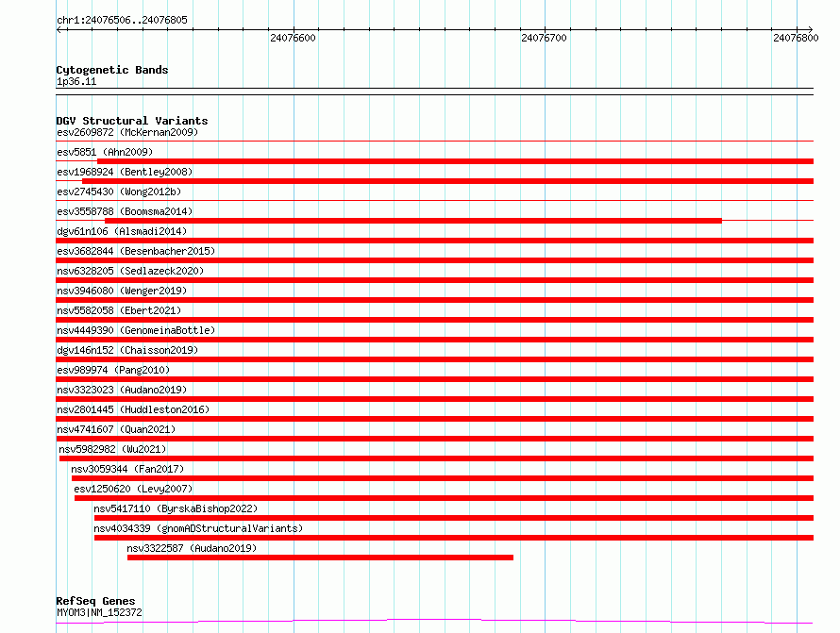Select nsv6328205 (Sedlazeck2020) variant label

click(130, 271)
